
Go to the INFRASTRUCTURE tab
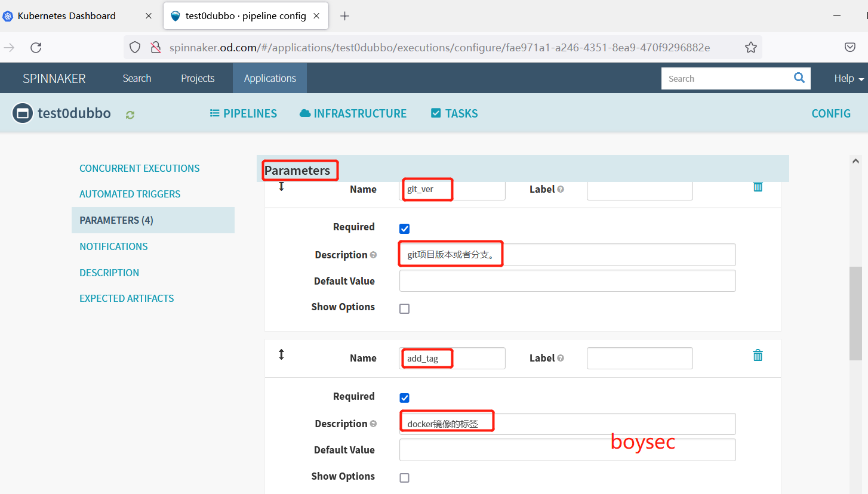tap(353, 113)
